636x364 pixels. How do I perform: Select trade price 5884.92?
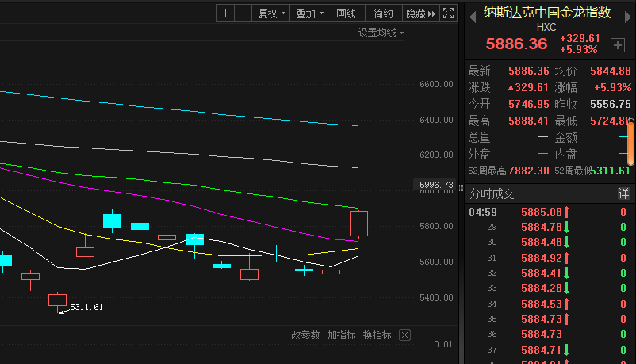[x=542, y=258]
